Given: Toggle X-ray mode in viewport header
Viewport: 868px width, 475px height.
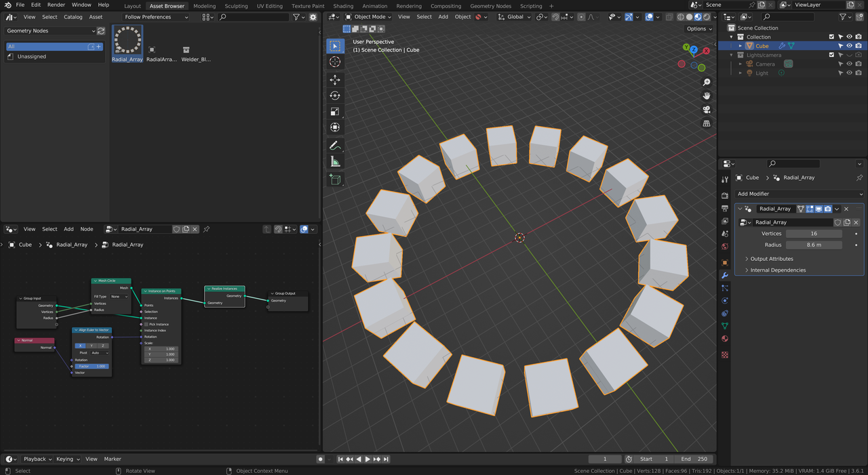Looking at the screenshot, I should click(669, 17).
